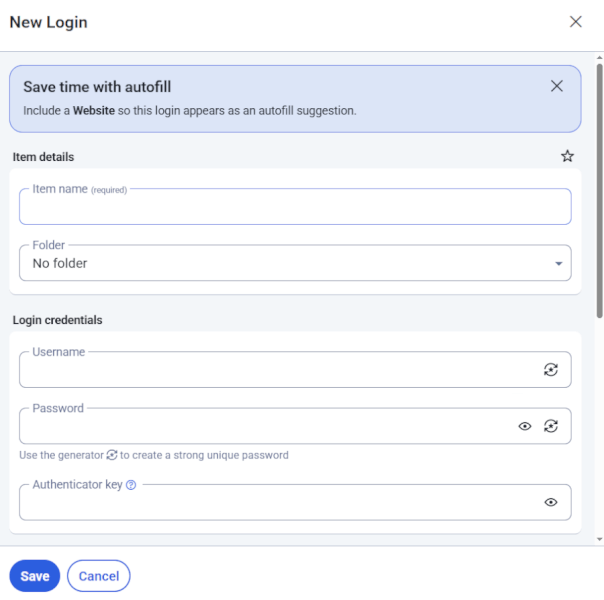Dismiss the autofill tip banner

click(557, 86)
